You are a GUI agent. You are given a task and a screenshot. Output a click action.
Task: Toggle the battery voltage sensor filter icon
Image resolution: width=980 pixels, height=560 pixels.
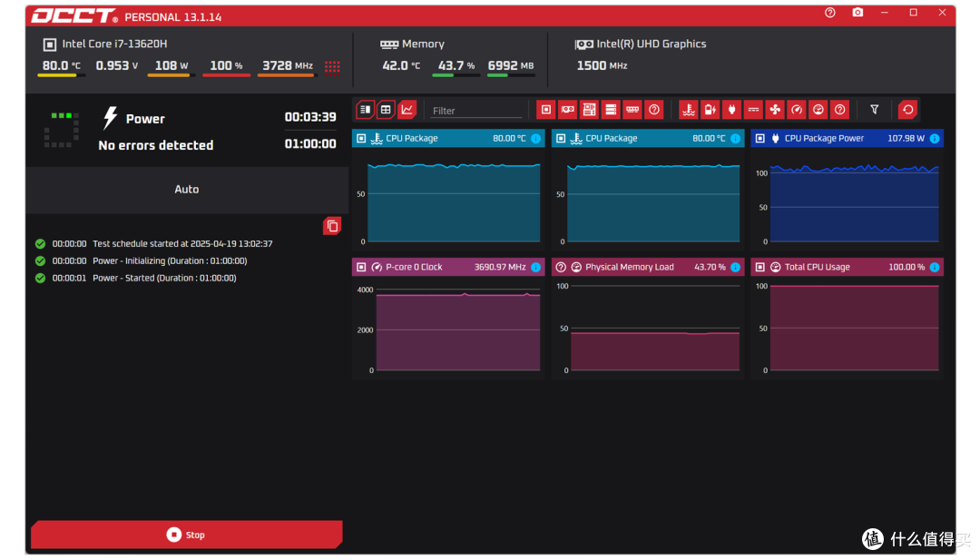[x=710, y=110]
